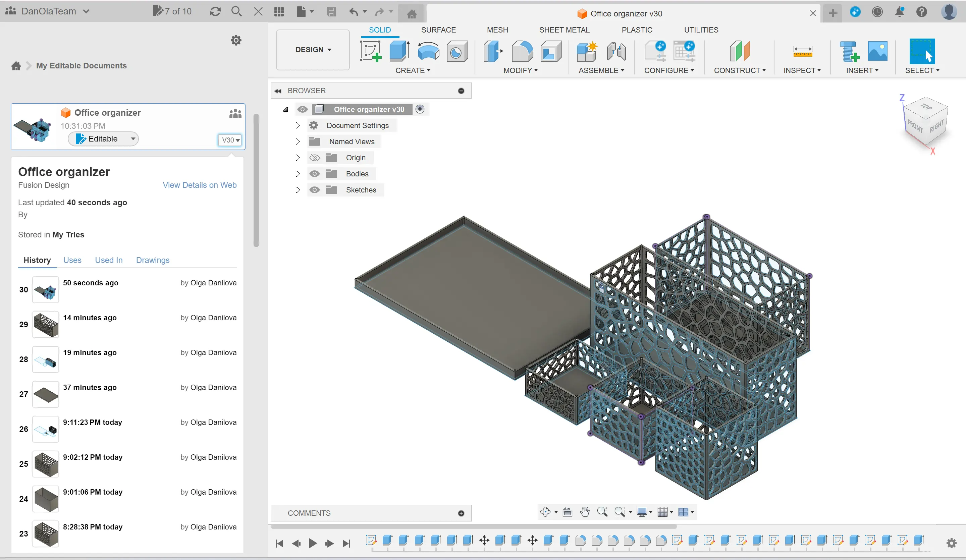Go to My Editable Documents breadcrumb
Screen dimensions: 966x560
(81, 66)
